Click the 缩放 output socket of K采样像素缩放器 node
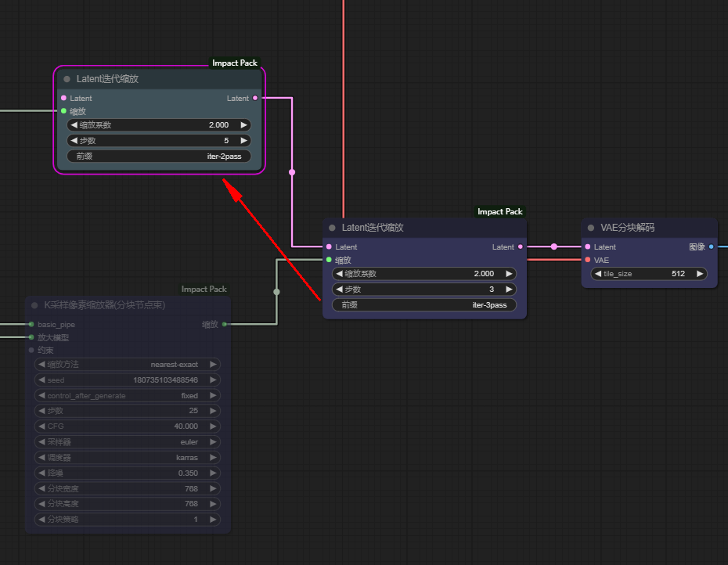 [x=225, y=324]
